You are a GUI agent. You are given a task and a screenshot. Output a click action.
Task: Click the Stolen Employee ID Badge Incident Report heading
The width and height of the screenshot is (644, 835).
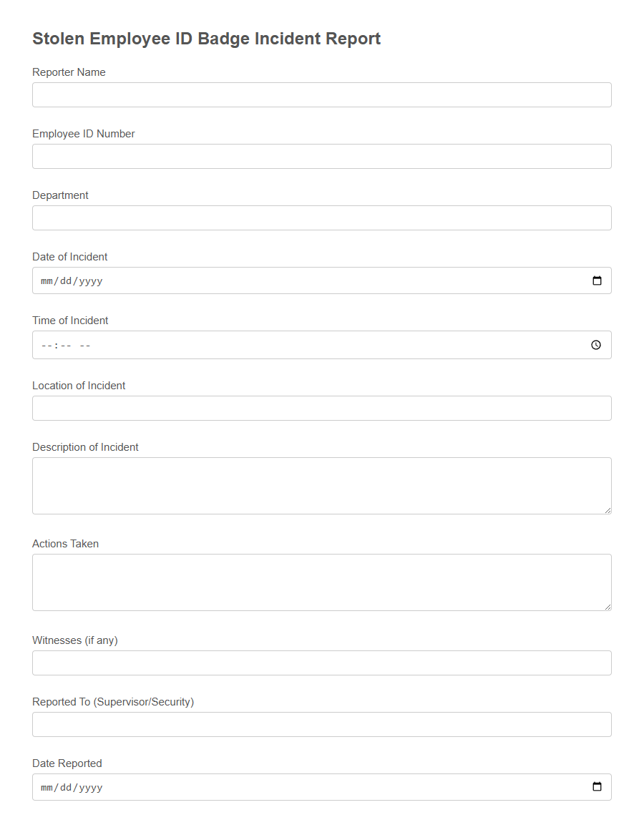[206, 39]
